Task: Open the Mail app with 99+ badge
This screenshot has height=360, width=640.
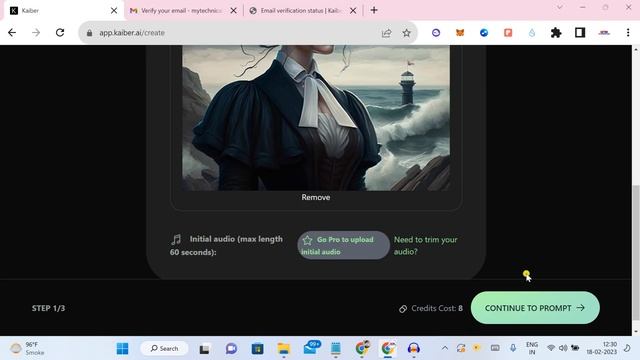Action: 311,348
